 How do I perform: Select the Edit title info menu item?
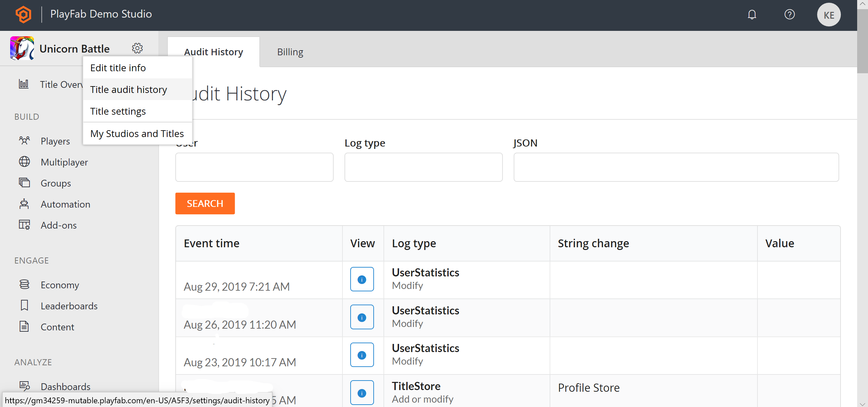118,67
